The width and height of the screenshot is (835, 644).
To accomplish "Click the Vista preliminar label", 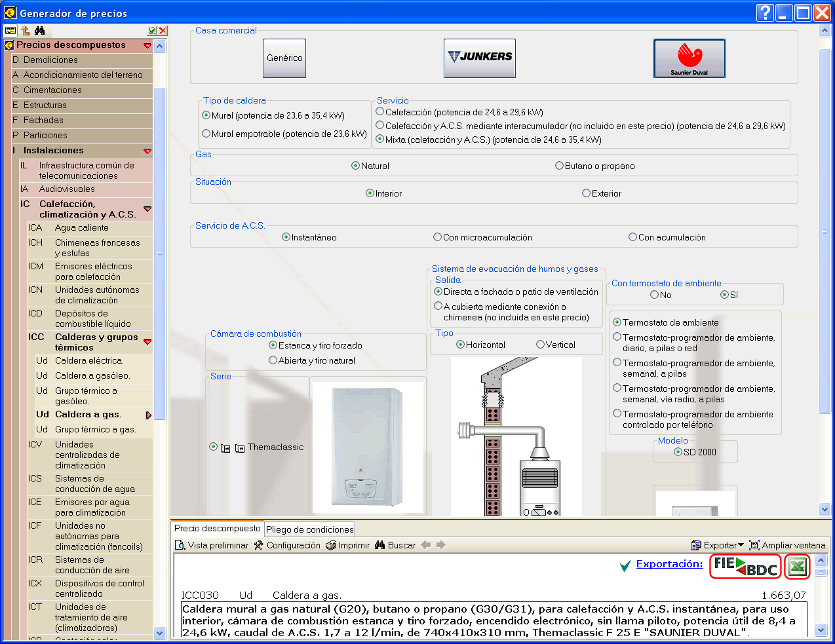I will point(218,545).
